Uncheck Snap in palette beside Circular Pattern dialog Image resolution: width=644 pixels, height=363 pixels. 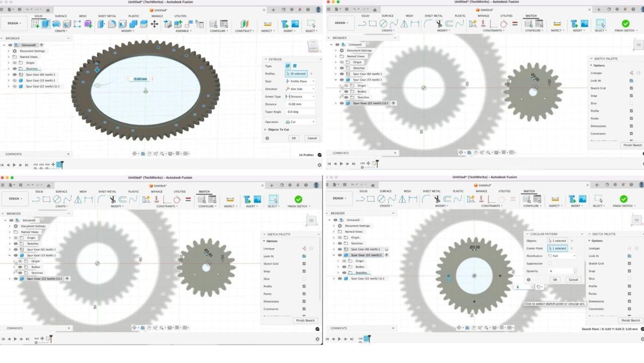point(629,271)
